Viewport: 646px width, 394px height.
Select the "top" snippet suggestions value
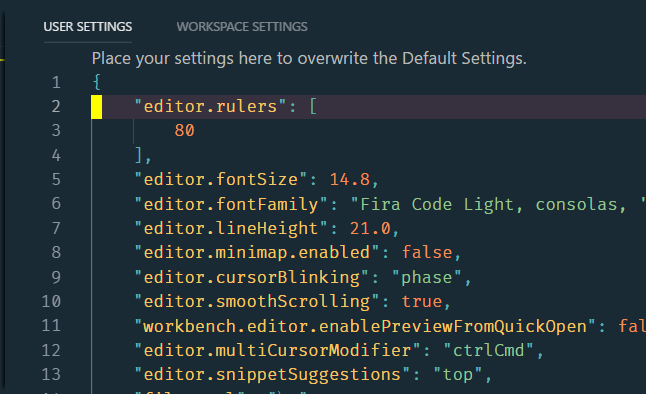tap(457, 375)
